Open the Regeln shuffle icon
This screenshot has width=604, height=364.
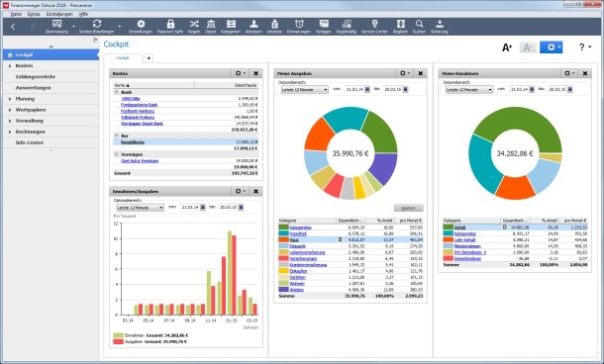click(194, 24)
